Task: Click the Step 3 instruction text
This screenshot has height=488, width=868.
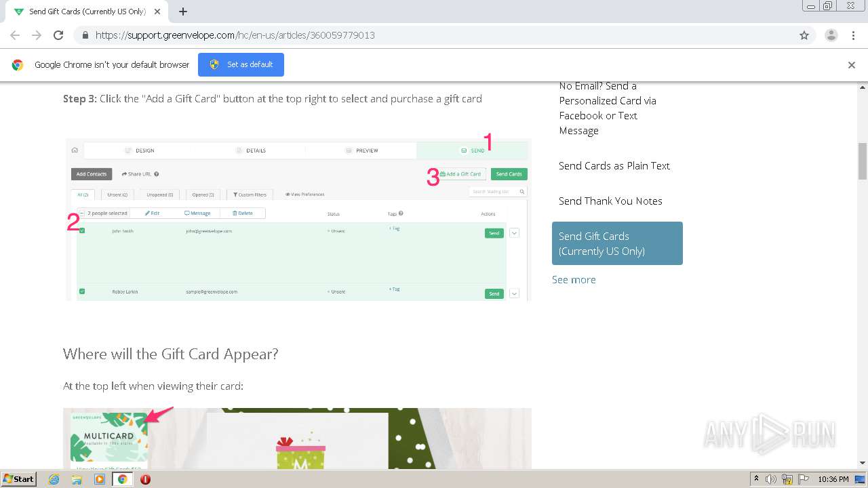Action: [x=273, y=98]
